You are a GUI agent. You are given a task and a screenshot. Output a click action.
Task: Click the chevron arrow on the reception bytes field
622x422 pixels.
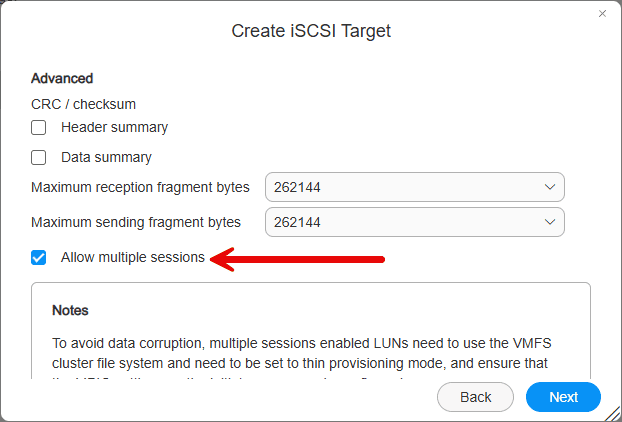tap(550, 187)
